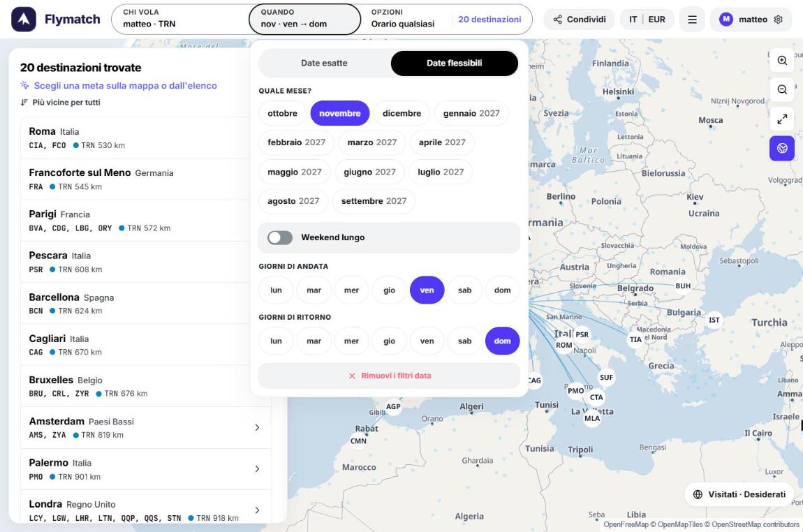The image size is (803, 532).
Task: Open the Più vicine per tutti sort menu
Action: pos(61,103)
